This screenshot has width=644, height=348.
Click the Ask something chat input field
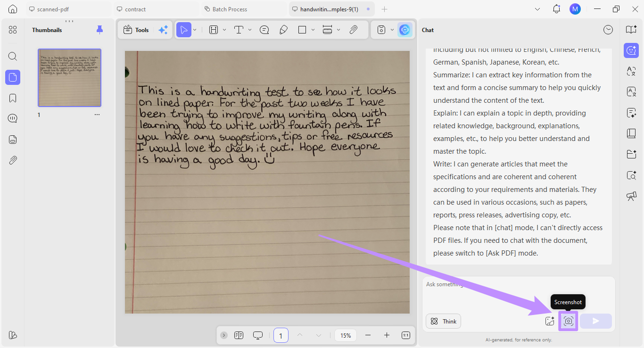point(519,293)
